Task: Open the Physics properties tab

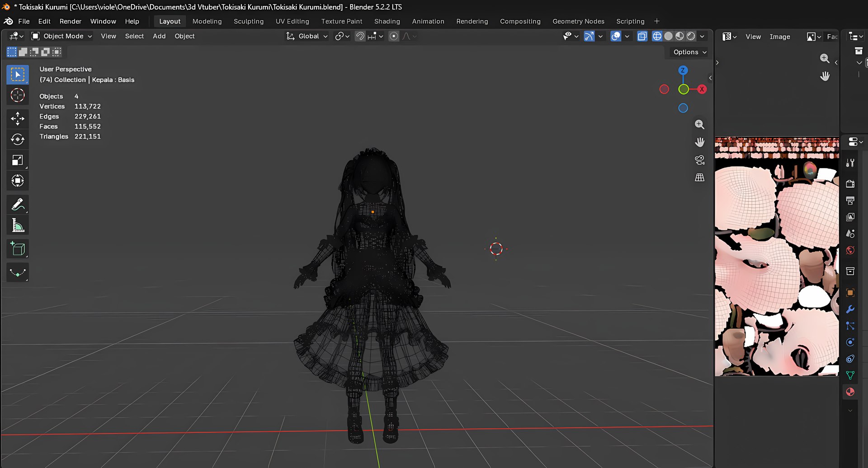Action: coord(850,342)
